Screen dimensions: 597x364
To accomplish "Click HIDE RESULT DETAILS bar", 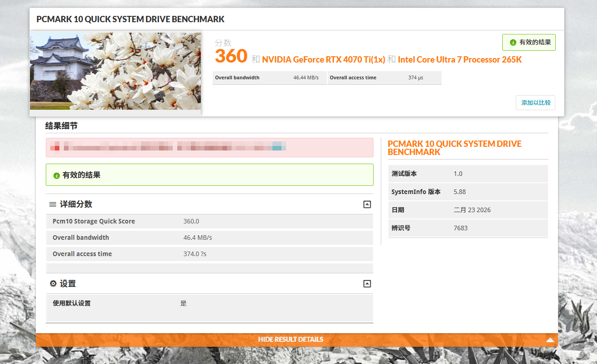I will click(297, 340).
